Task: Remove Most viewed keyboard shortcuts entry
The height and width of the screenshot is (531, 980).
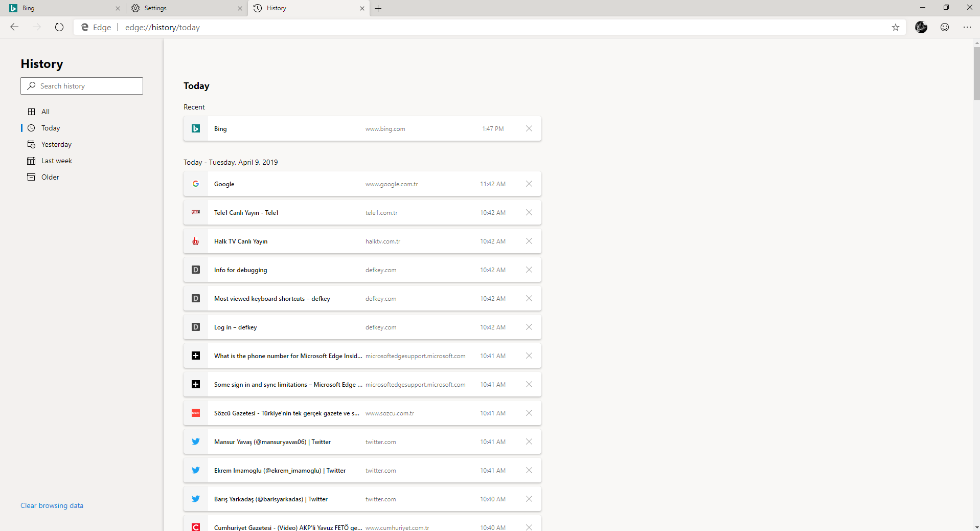Action: click(x=529, y=298)
